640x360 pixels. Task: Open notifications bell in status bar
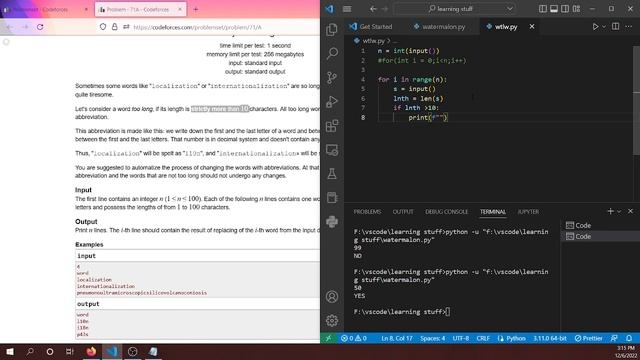point(629,338)
